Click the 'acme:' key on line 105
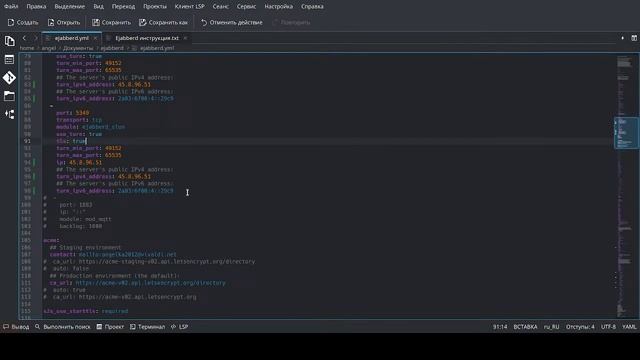The height and width of the screenshot is (360, 640). 51,240
